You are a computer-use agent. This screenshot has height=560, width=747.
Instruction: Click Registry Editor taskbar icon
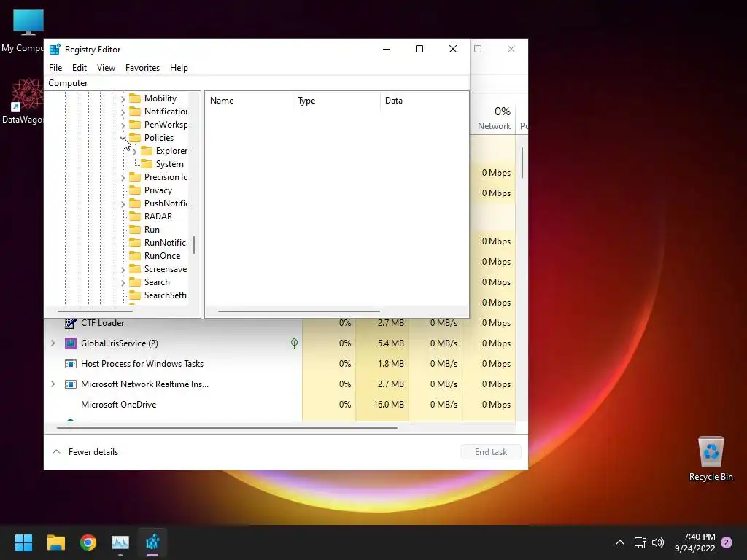tap(152, 542)
